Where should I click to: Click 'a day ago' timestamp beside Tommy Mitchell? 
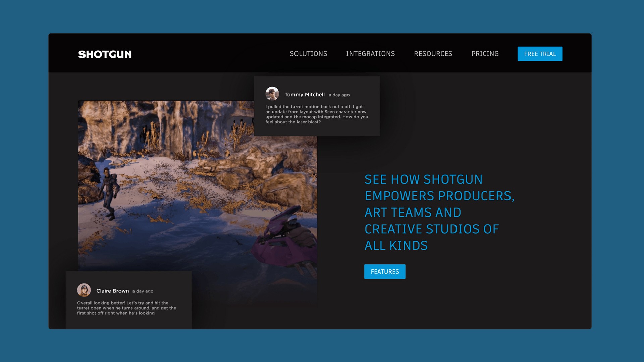339,95
